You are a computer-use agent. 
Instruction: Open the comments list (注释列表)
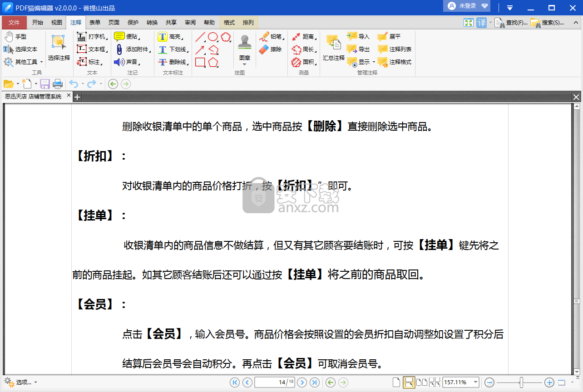pyautogui.click(x=395, y=49)
